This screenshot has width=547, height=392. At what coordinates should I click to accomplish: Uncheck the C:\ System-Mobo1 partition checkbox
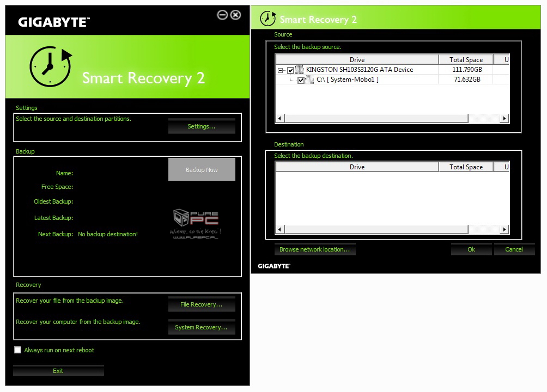[301, 80]
